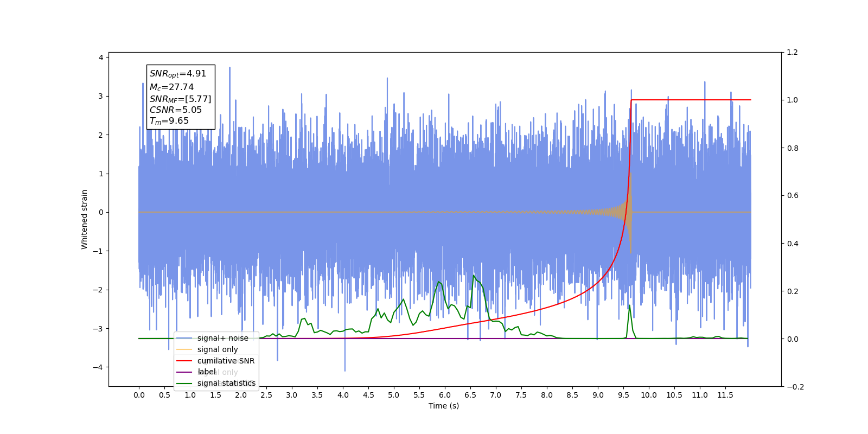Click the blue line sample in legend
Image resolution: width=868 pixels, height=434 pixels.
(184, 338)
